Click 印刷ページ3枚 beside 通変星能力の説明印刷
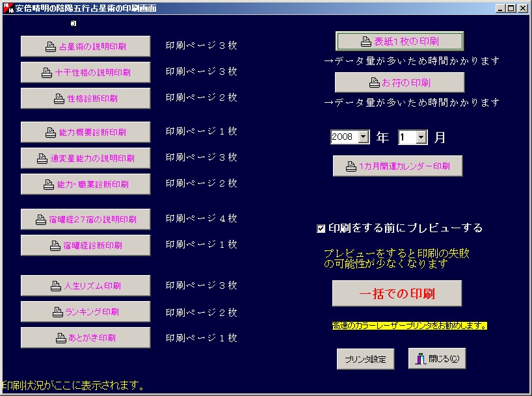 click(x=201, y=157)
